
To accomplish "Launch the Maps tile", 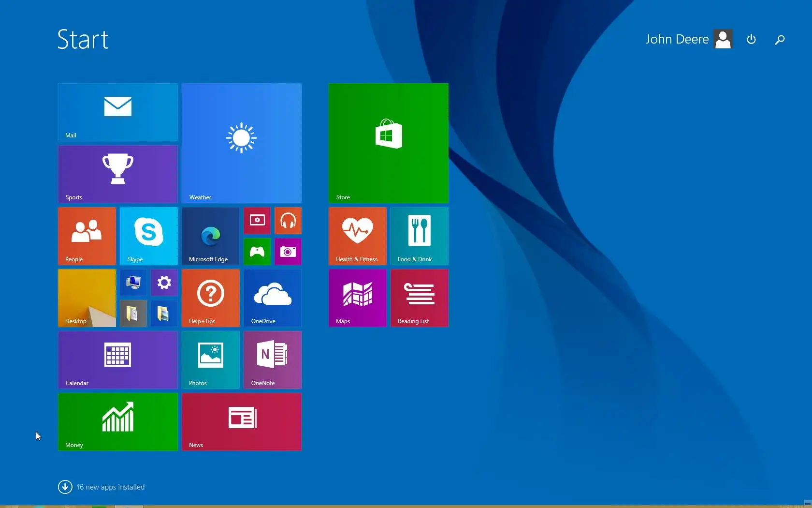I will 358,298.
